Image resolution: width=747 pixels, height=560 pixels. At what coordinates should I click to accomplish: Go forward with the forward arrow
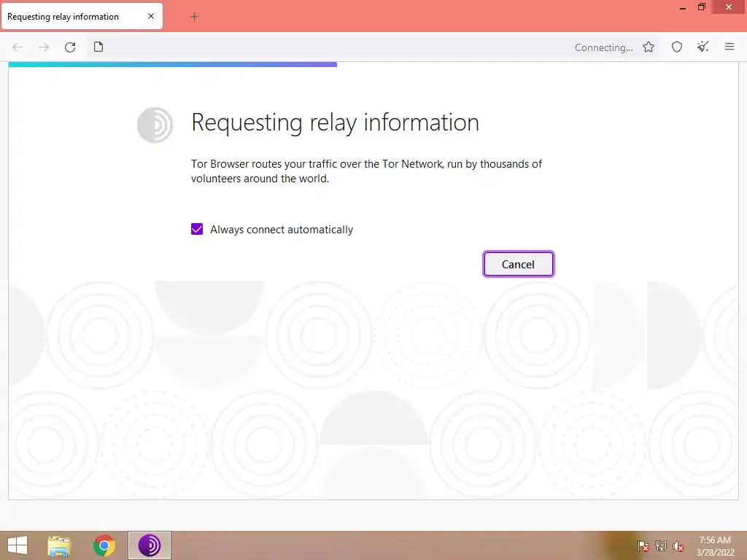point(44,47)
